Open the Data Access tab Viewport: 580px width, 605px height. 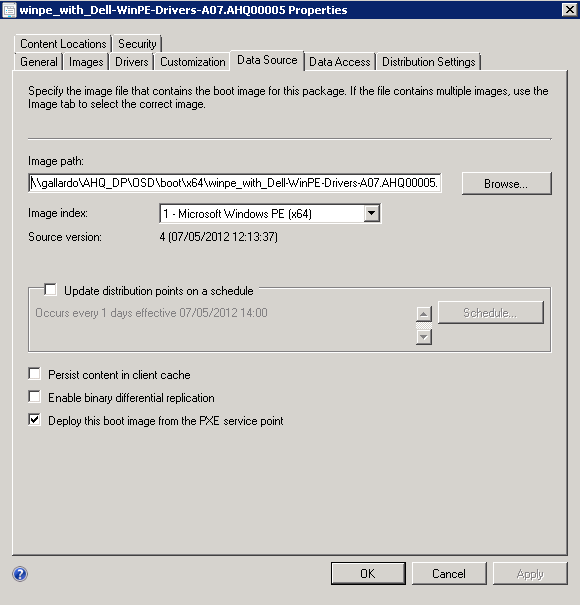coord(340,62)
